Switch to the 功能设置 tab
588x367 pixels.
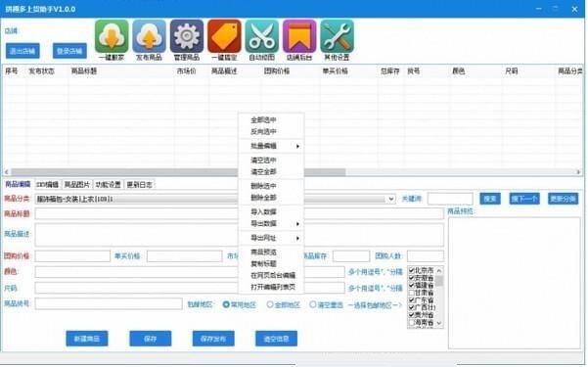(108, 185)
